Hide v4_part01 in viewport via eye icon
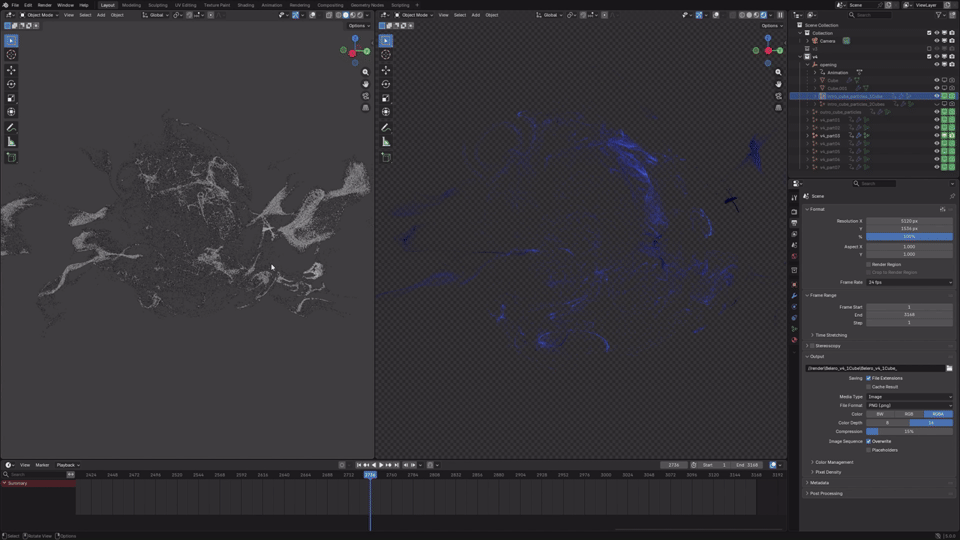This screenshot has height=540, width=960. (x=936, y=120)
